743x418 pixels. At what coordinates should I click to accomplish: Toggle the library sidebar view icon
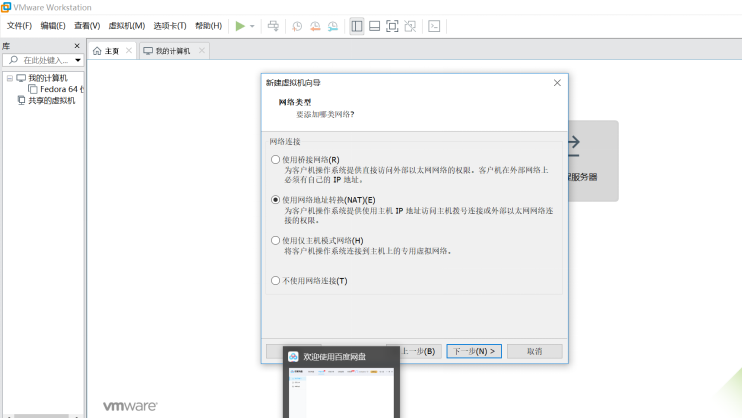point(357,26)
